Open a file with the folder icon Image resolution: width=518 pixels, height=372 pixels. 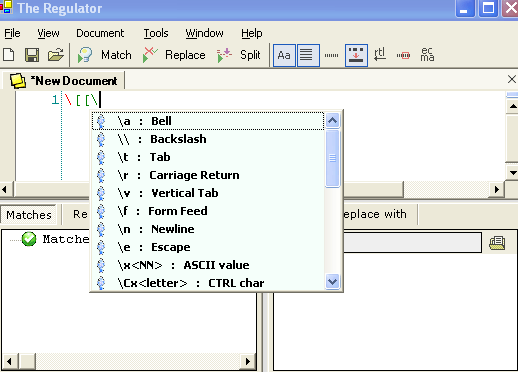(x=55, y=55)
